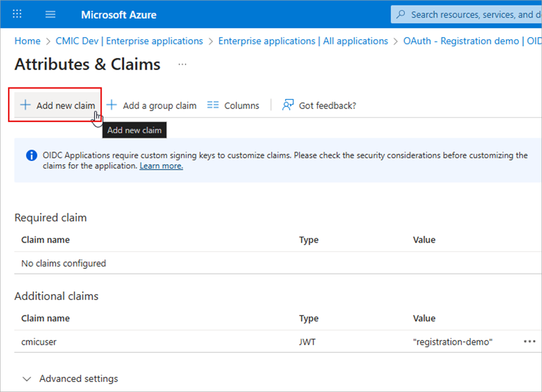Click the ellipsis beside Attributes & Claims title

[x=182, y=64]
